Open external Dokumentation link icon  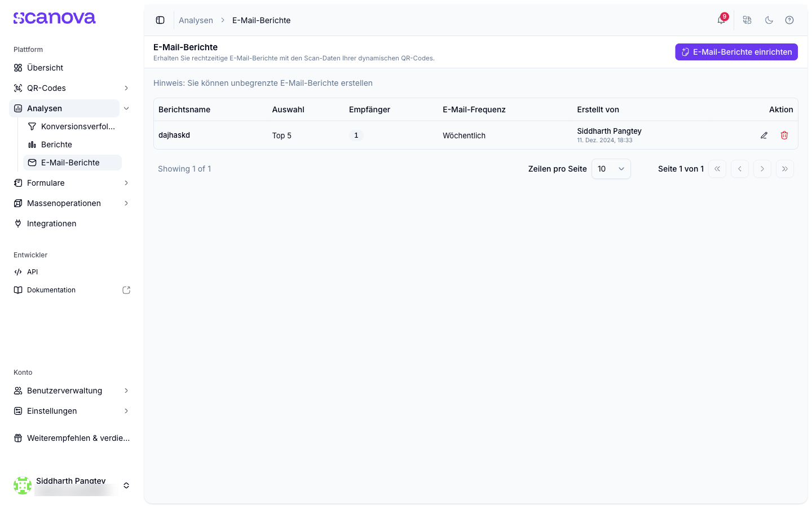126,290
